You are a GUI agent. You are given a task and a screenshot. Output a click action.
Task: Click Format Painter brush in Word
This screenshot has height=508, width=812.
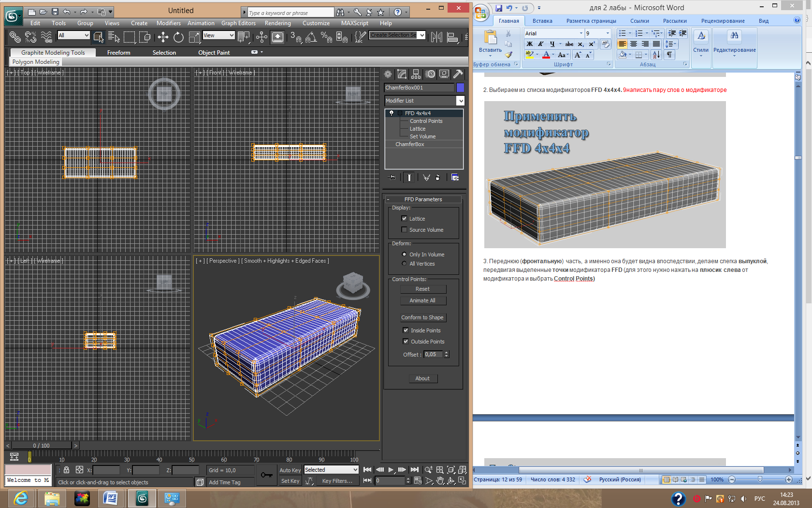tap(508, 55)
